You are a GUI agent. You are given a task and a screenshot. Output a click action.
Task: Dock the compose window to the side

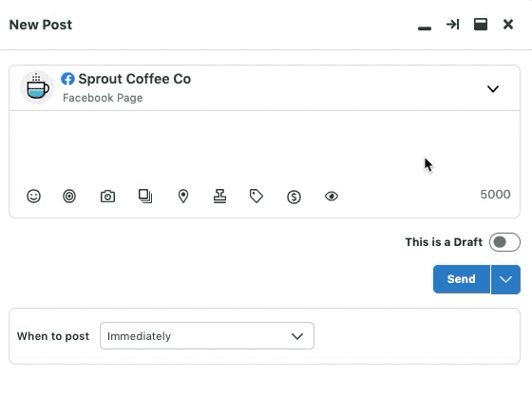click(452, 25)
